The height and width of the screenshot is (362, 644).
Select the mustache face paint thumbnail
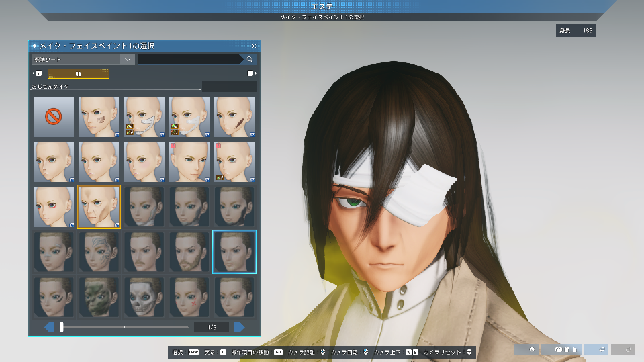coord(144,252)
